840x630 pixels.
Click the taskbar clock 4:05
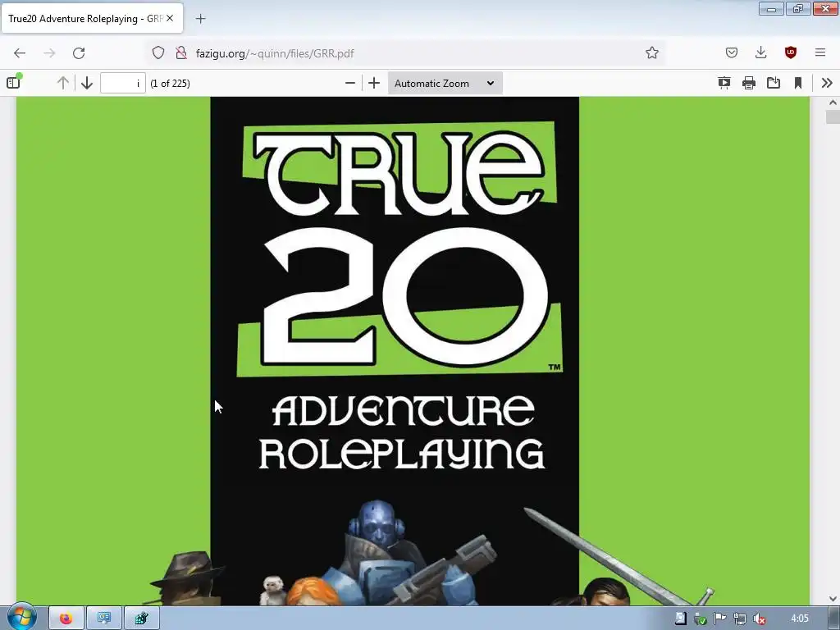tap(799, 619)
